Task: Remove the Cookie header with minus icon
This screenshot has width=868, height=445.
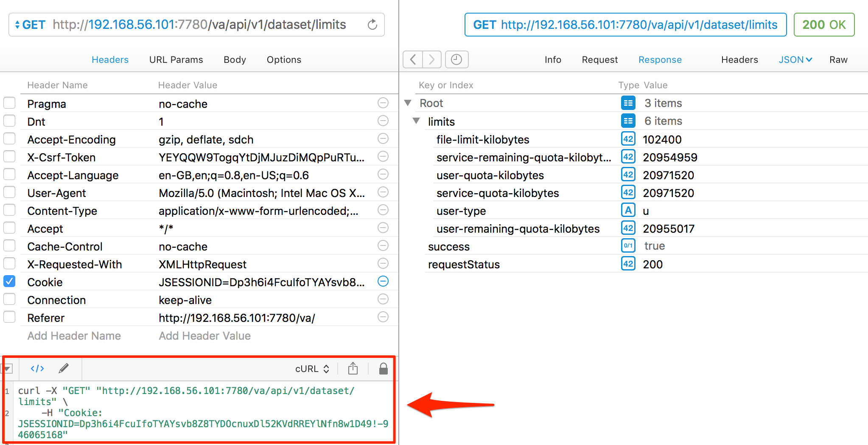Action: tap(383, 282)
